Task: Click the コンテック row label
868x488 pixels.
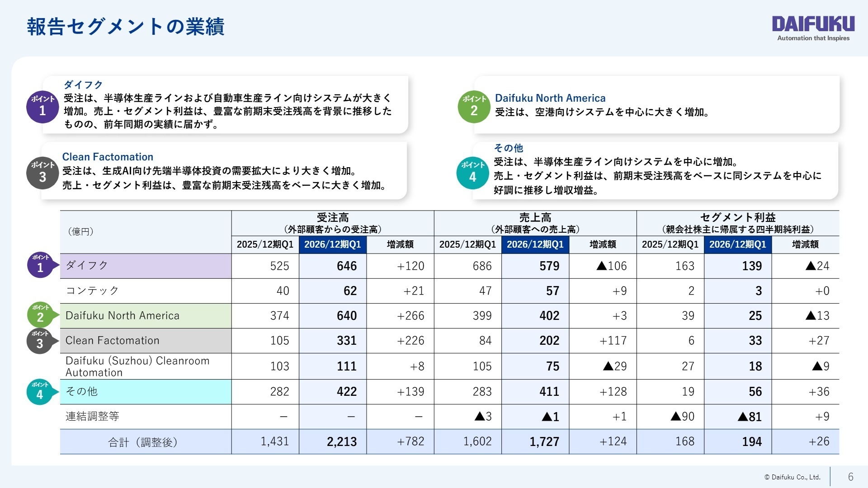Action: 92,291
